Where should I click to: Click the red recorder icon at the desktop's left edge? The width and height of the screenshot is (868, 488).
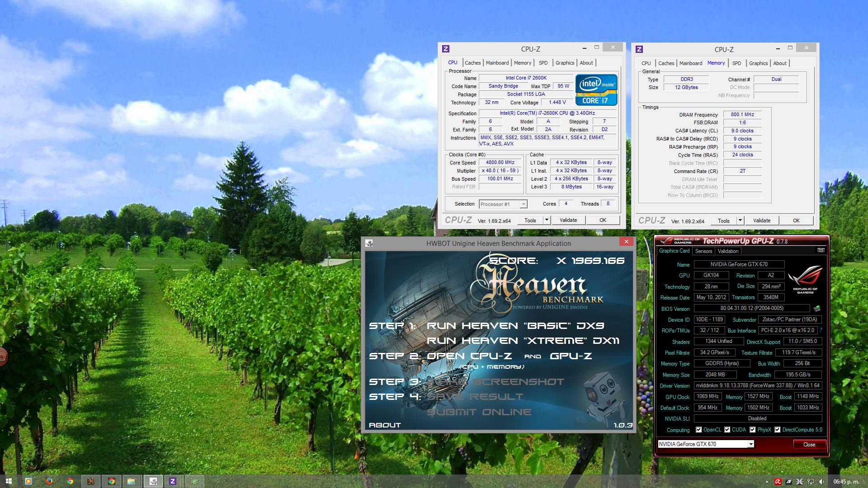coord(2,357)
